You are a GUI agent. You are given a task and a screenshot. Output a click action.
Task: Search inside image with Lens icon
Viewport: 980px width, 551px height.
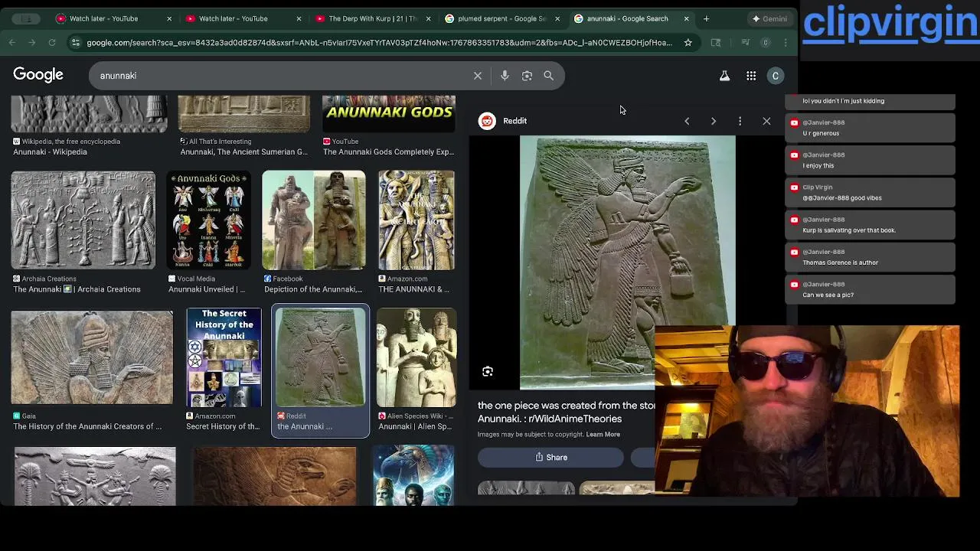tap(488, 371)
